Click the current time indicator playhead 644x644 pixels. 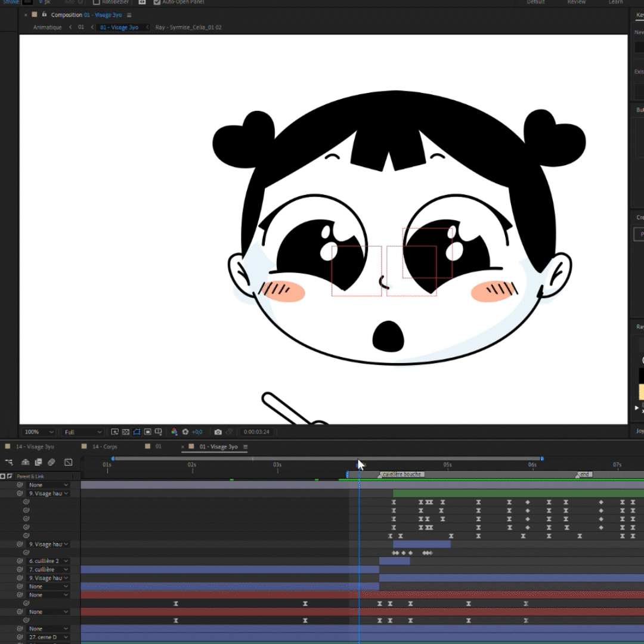click(x=359, y=465)
